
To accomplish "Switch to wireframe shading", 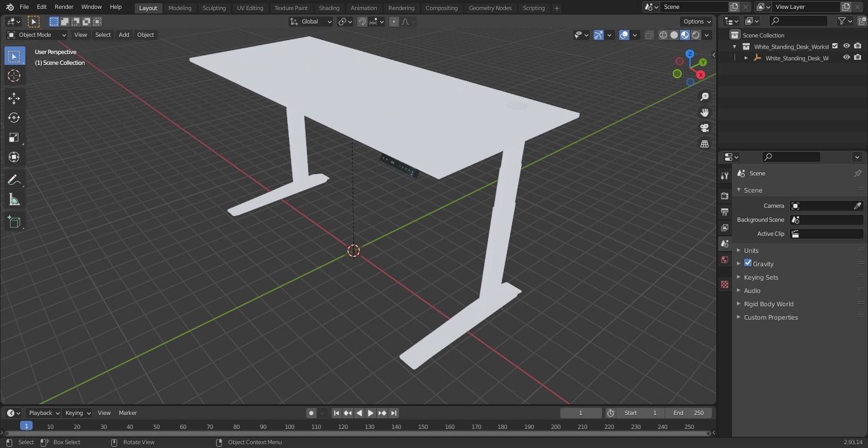I will pyautogui.click(x=663, y=35).
